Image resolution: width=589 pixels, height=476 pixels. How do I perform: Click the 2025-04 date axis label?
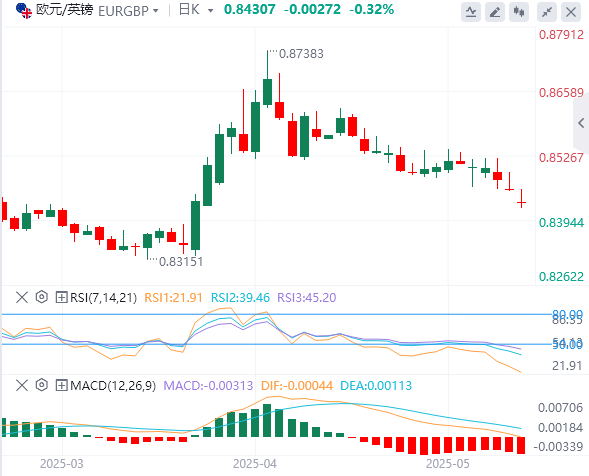coord(255,464)
